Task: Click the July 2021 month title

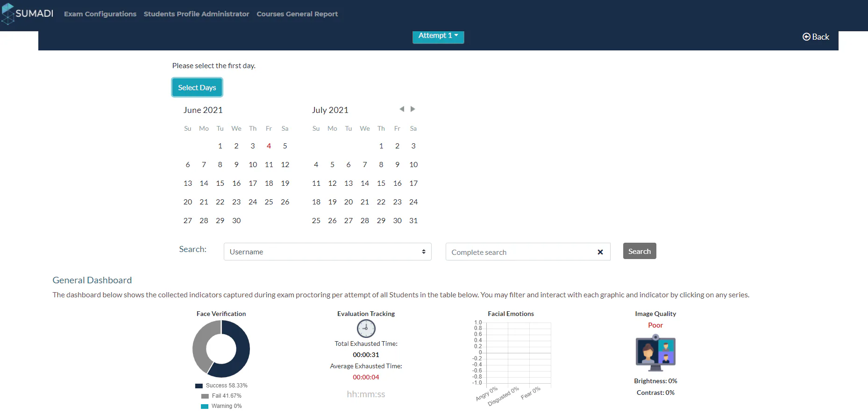Action: (x=330, y=110)
